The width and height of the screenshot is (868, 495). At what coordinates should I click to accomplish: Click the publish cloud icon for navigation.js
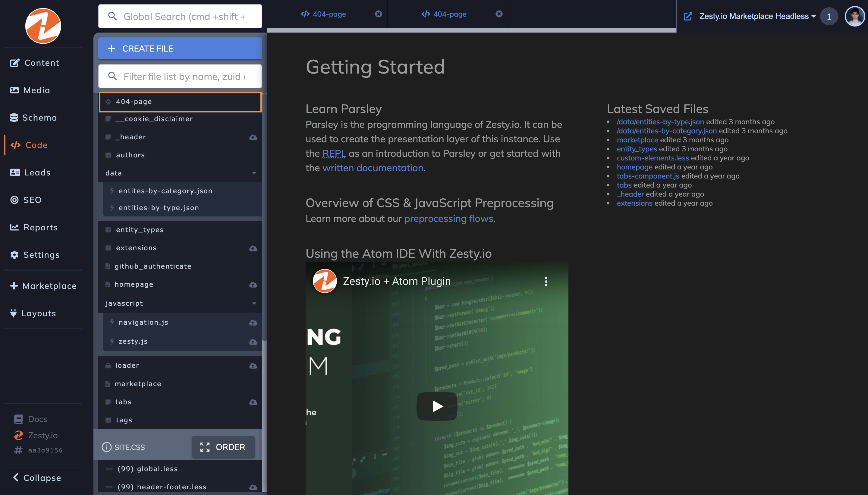click(x=253, y=323)
